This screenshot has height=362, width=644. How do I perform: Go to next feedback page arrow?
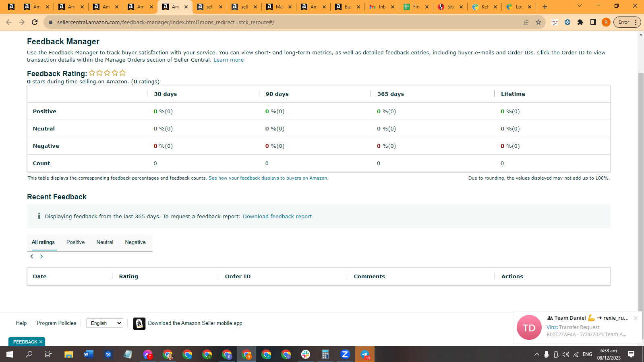[x=41, y=257]
